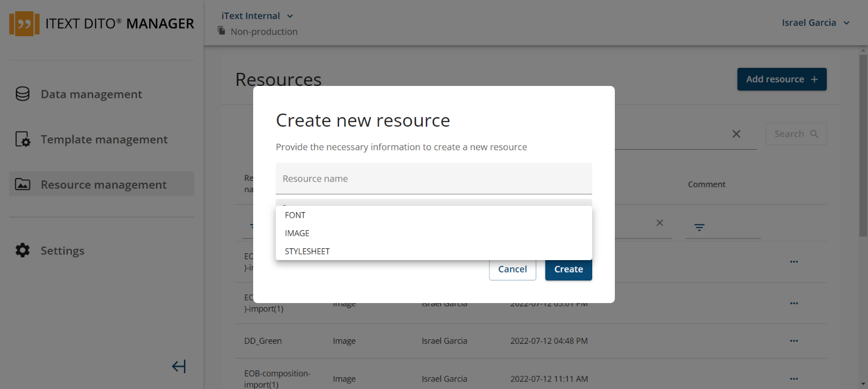The width and height of the screenshot is (868, 389).
Task: Cancel the Create new resource dialog
Action: [512, 269]
